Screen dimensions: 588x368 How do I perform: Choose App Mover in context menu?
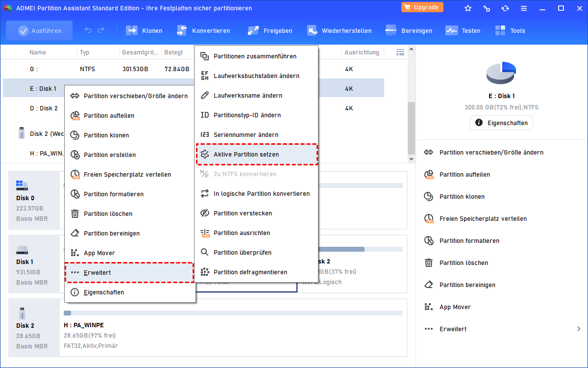pos(130,253)
